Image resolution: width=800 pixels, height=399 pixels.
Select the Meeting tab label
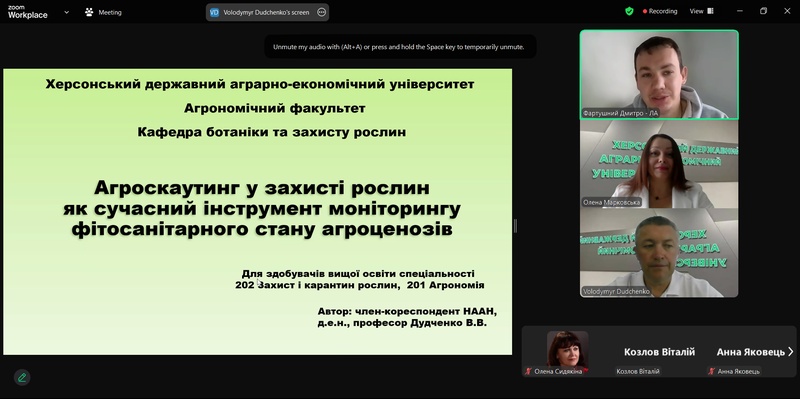coord(110,12)
